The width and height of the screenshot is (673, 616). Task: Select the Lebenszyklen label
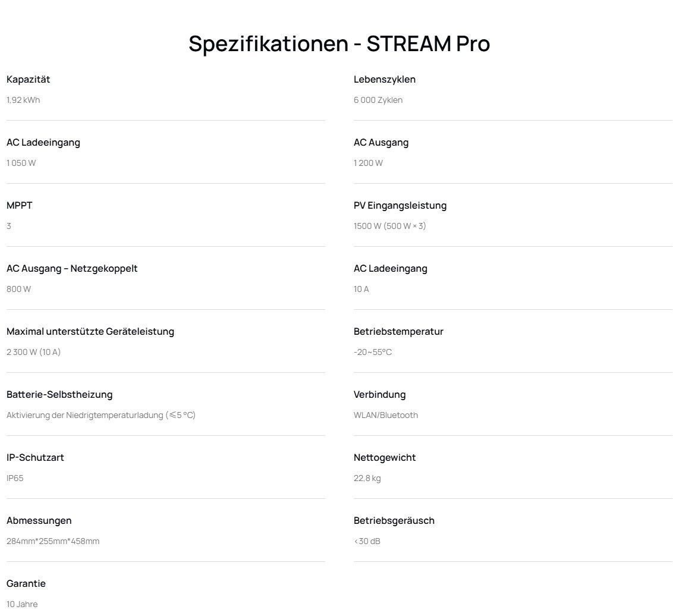[x=385, y=79]
